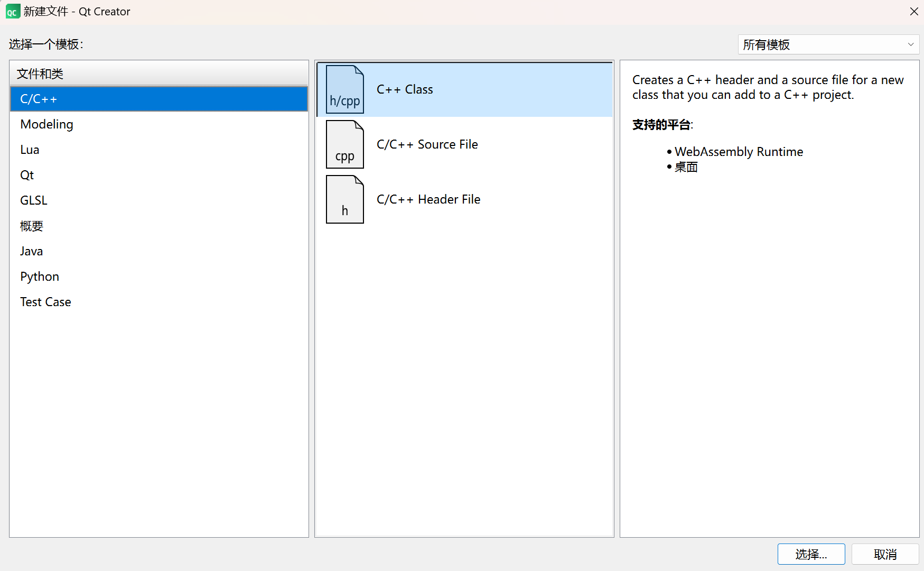Image resolution: width=924 pixels, height=571 pixels.
Task: Select the Test Case category
Action: (158, 302)
